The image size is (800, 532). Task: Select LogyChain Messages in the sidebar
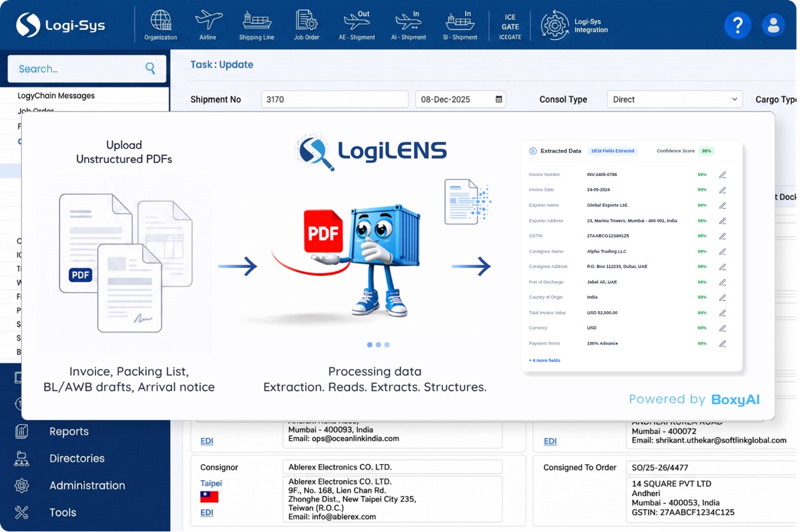pyautogui.click(x=56, y=95)
